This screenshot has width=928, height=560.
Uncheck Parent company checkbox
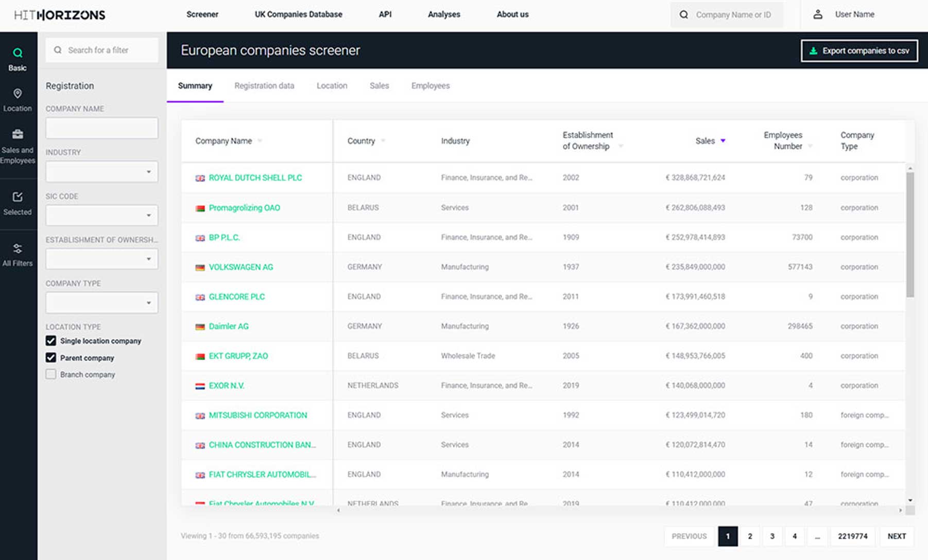[x=51, y=358]
